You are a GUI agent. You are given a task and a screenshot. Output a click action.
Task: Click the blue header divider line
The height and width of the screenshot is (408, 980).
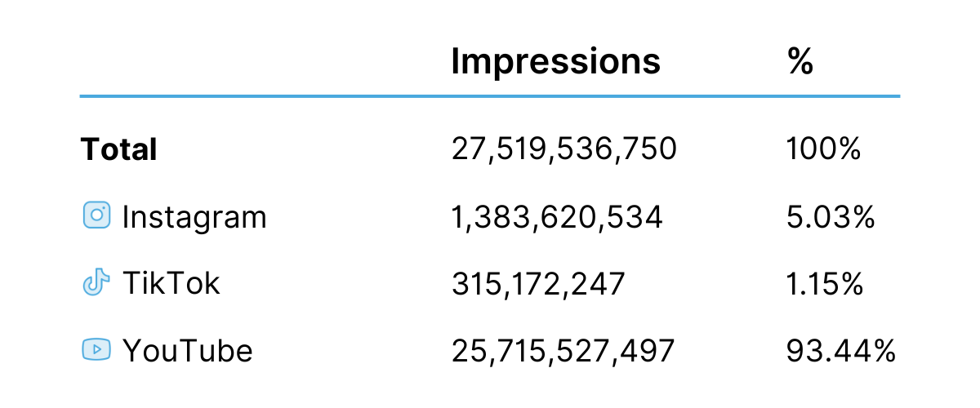click(490, 96)
